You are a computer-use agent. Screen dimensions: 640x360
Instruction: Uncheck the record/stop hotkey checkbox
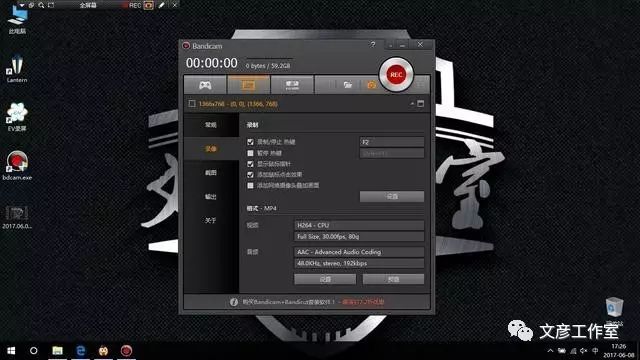point(250,142)
